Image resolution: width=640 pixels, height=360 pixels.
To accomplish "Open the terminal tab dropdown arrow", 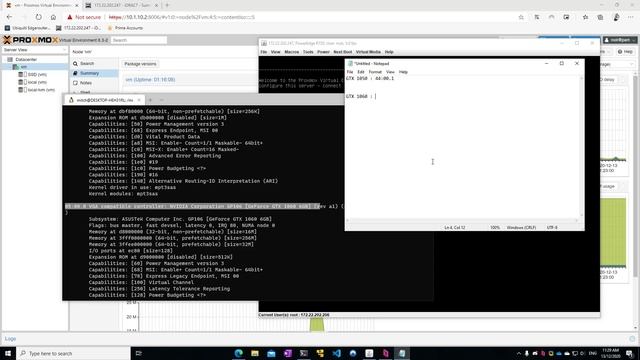I will pyautogui.click(x=162, y=100).
